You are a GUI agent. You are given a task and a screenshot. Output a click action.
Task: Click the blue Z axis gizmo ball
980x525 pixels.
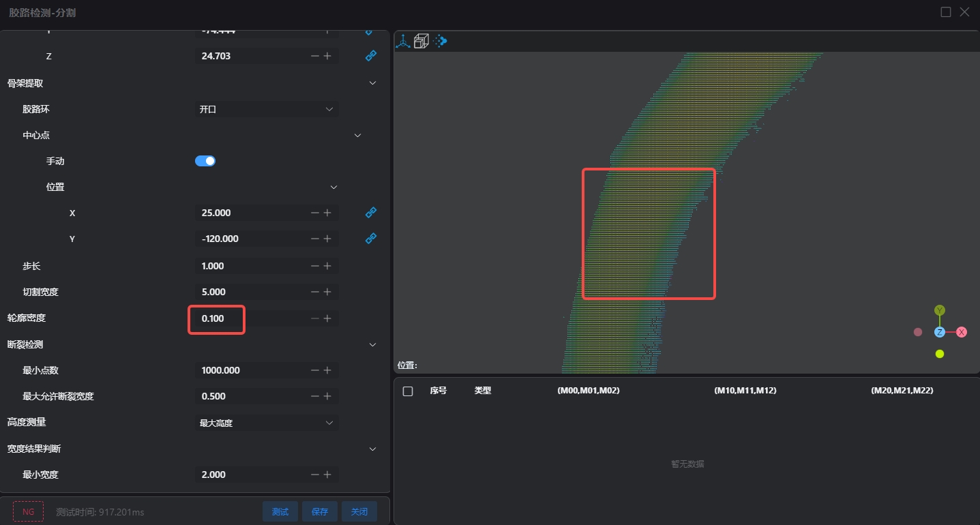940,332
